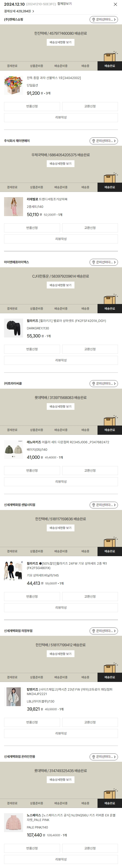Image resolution: width=122 pixels, height=868 pixels.
Task: Close the order detail page with X
Action: 115,4
